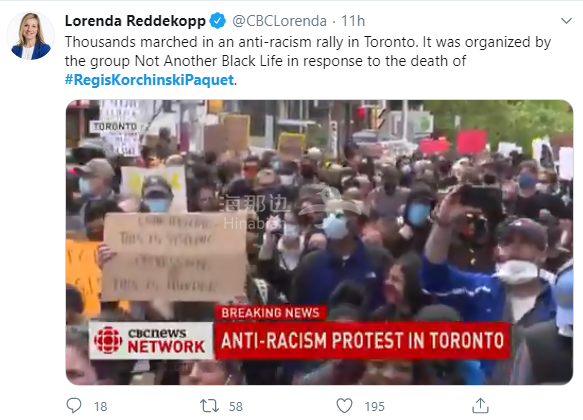Open the @CBCLorenda handle link
583x420 pixels.
pos(279,21)
